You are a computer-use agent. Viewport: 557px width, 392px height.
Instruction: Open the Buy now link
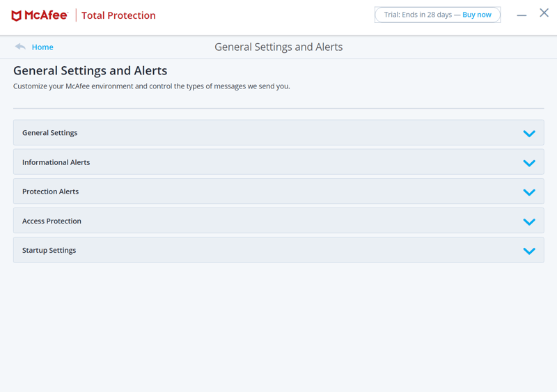click(477, 15)
